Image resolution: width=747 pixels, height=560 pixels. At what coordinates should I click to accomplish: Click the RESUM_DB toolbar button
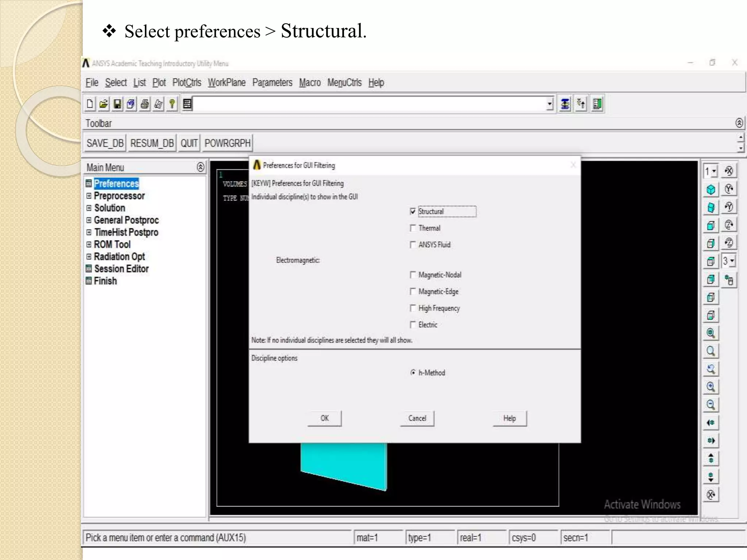152,143
